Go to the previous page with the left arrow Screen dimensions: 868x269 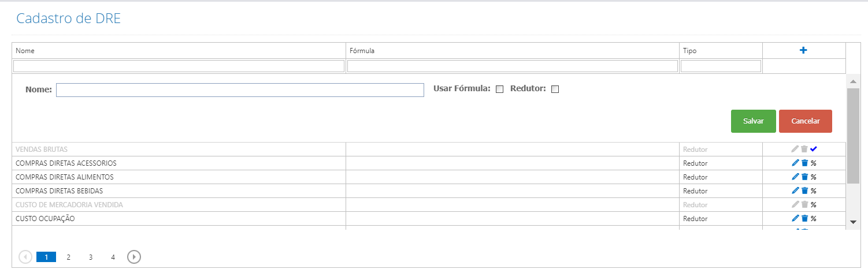[x=25, y=257]
